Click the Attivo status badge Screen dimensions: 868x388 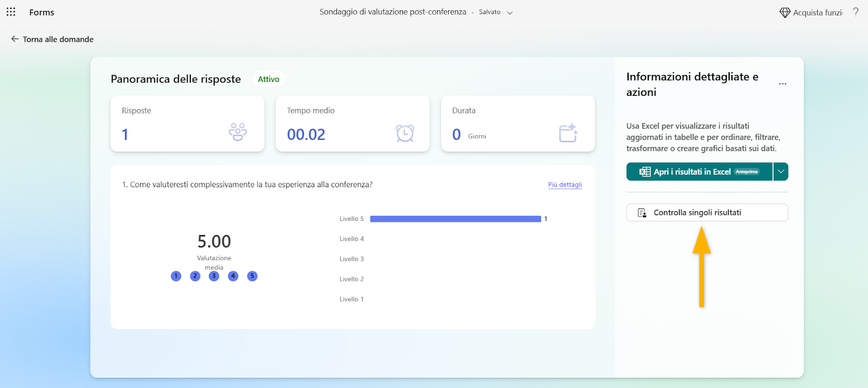click(x=269, y=79)
